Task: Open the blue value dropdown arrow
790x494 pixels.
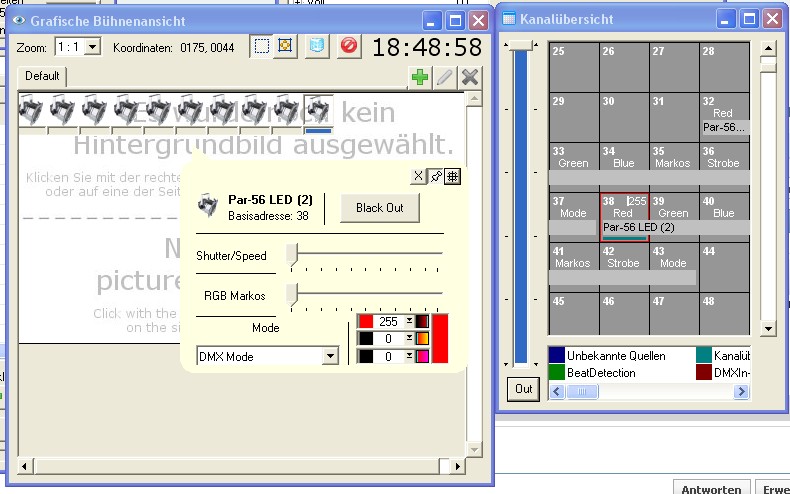Action: pos(410,356)
